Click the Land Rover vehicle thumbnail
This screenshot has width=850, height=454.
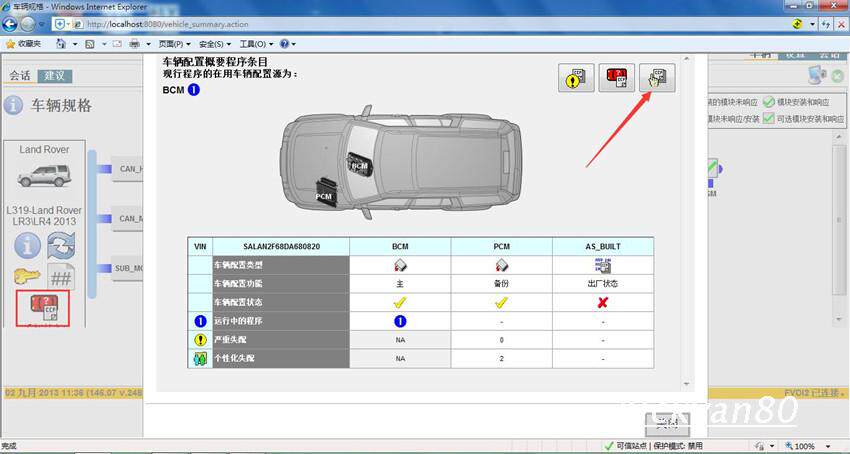[x=44, y=176]
